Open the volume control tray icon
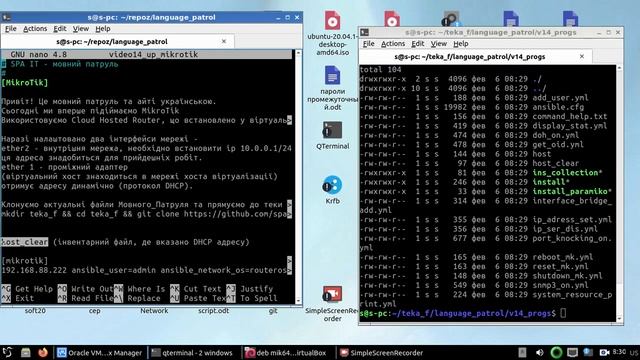Image resolution: width=640 pixels, height=360 pixels. pyautogui.click(x=540, y=353)
